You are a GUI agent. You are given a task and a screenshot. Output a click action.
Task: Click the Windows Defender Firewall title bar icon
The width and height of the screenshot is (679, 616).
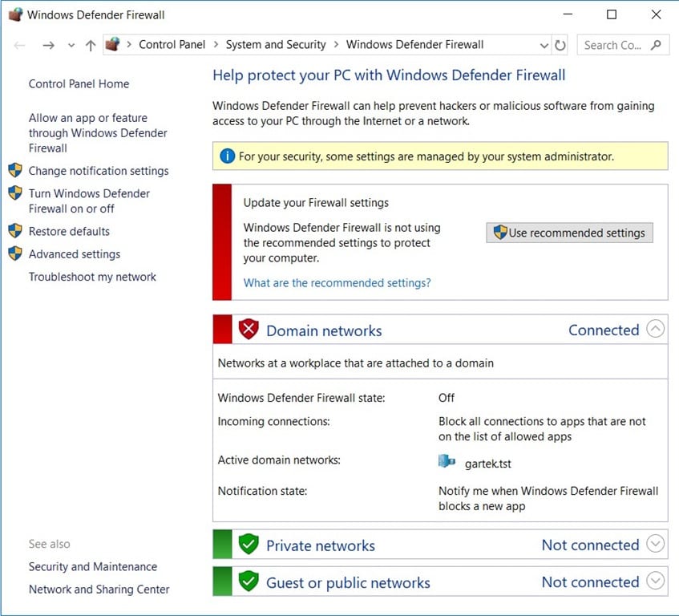pyautogui.click(x=15, y=14)
